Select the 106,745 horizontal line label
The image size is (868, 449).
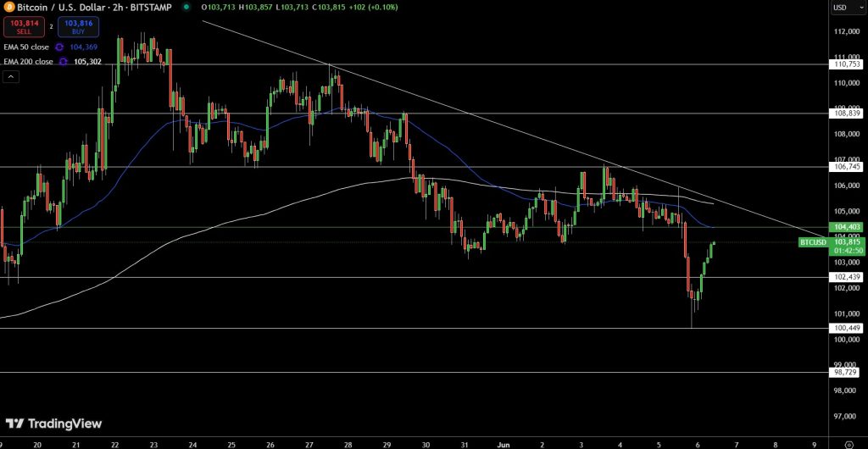(x=846, y=167)
